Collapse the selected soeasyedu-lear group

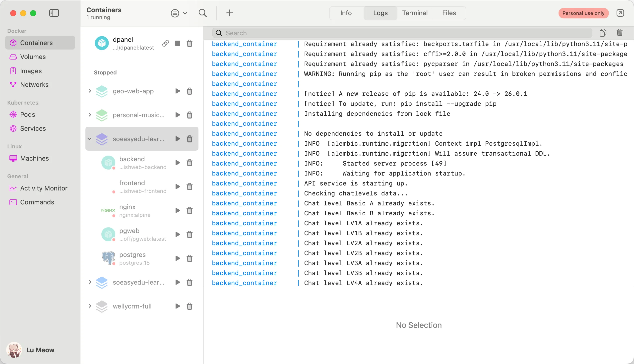89,139
